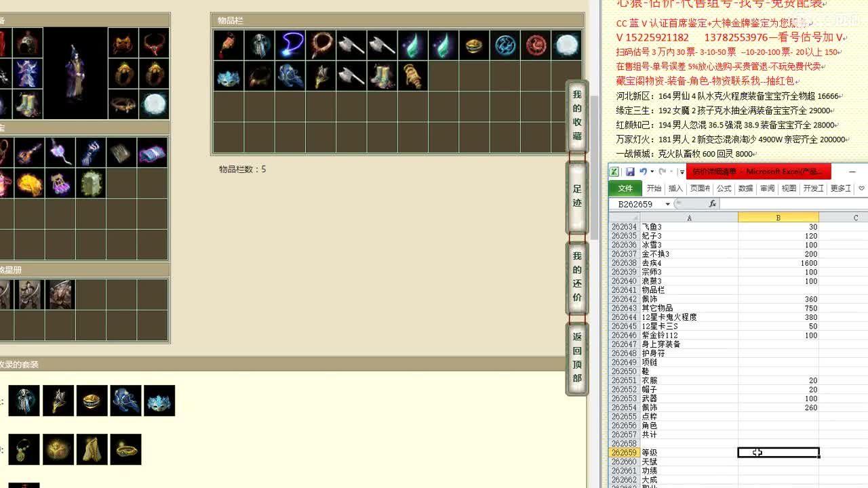Click the character portrait in equipment panel
This screenshot has height=488, width=868.
[75, 73]
